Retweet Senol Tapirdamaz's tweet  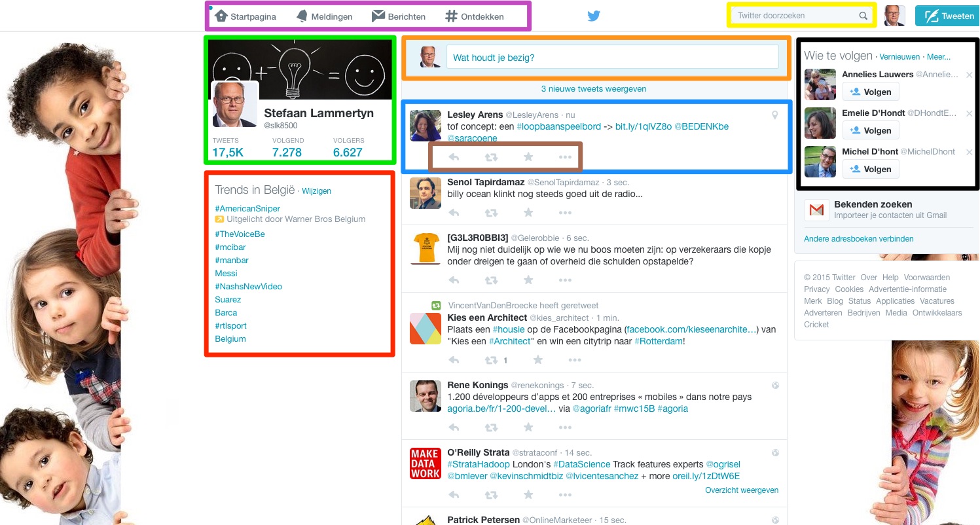tap(491, 212)
